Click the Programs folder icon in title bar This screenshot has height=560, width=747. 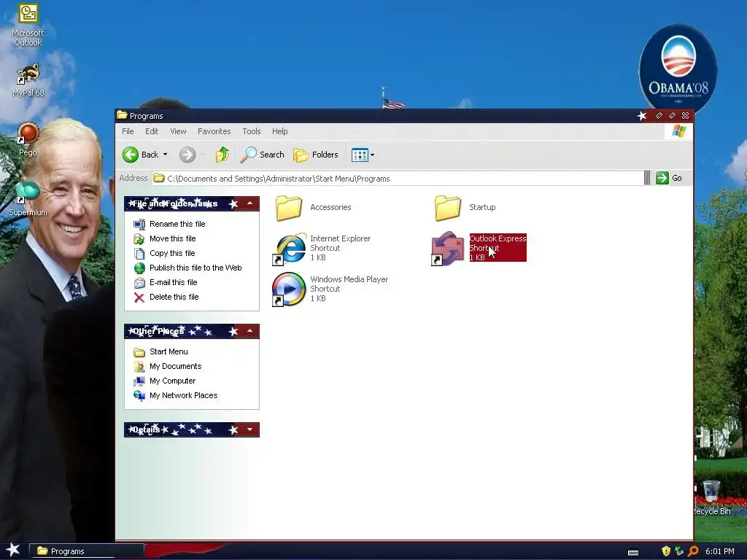pyautogui.click(x=122, y=115)
